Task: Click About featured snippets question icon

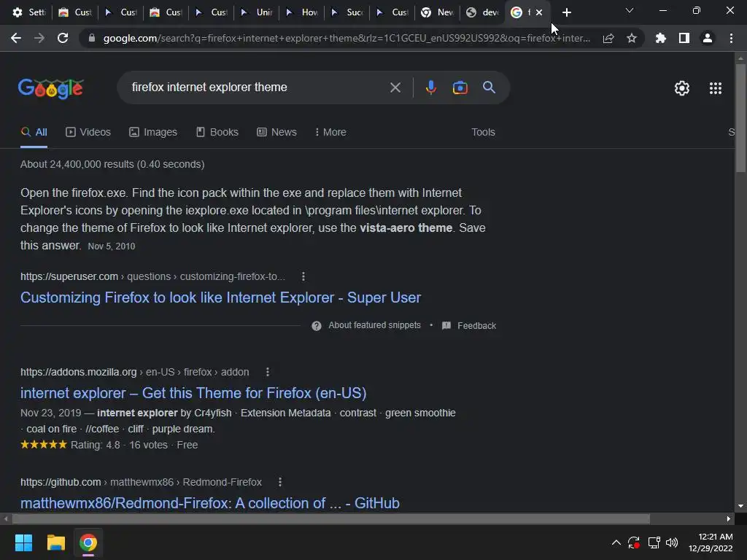Action: [x=317, y=326]
